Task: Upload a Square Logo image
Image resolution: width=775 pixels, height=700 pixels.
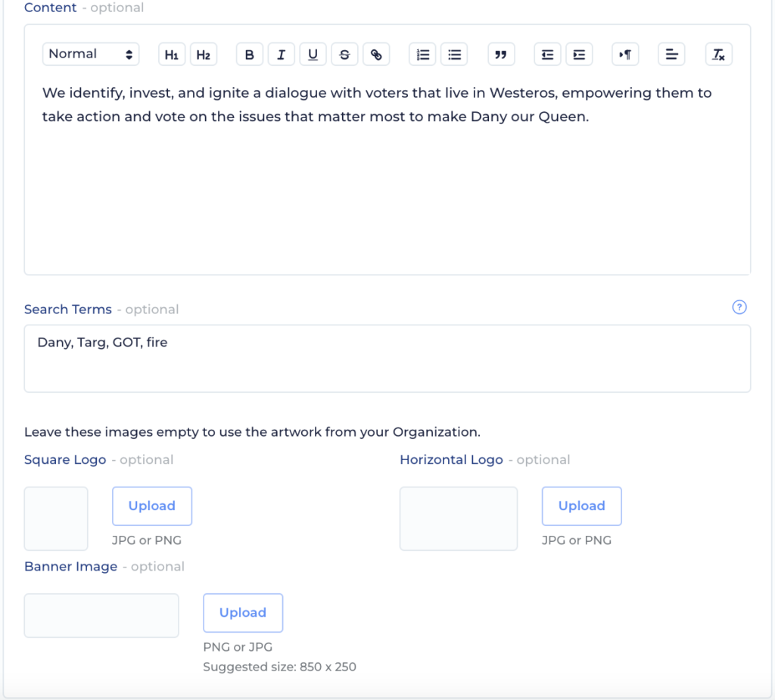Action: [152, 506]
